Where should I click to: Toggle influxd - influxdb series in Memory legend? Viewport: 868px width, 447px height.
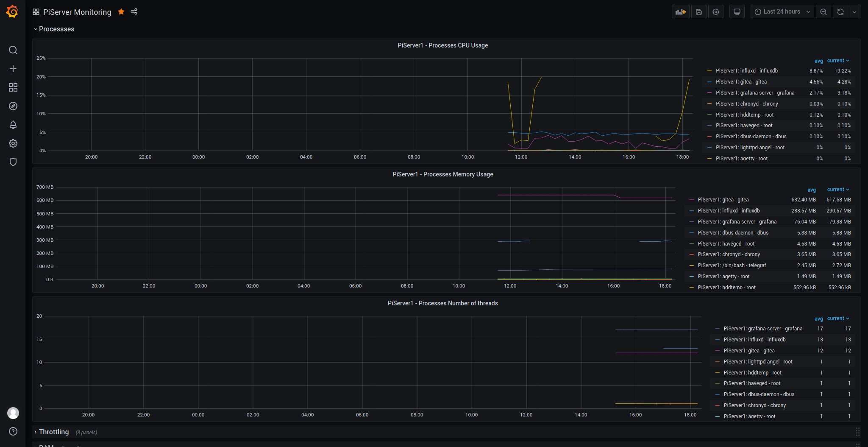729,211
